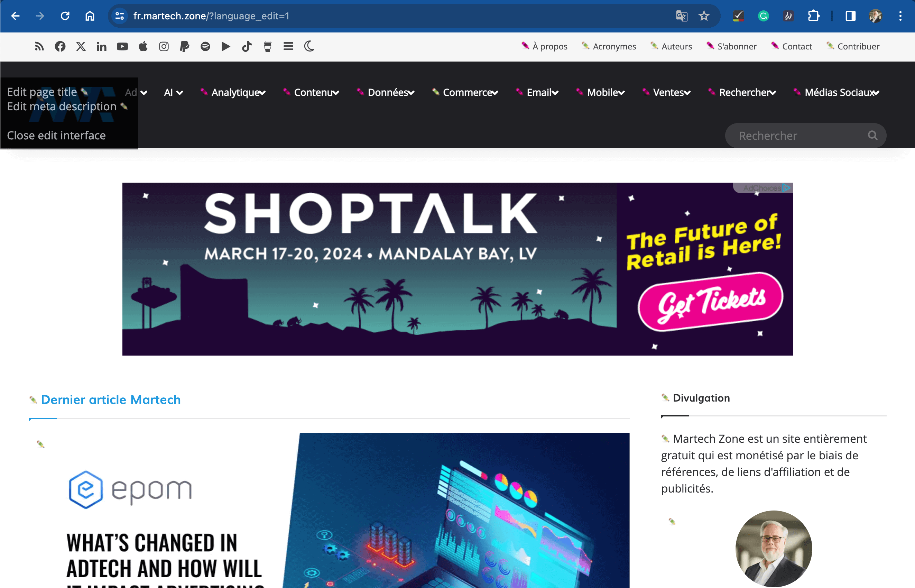Open the Google Translate icon in address bar
Viewport: 915px width, 588px height.
[681, 16]
